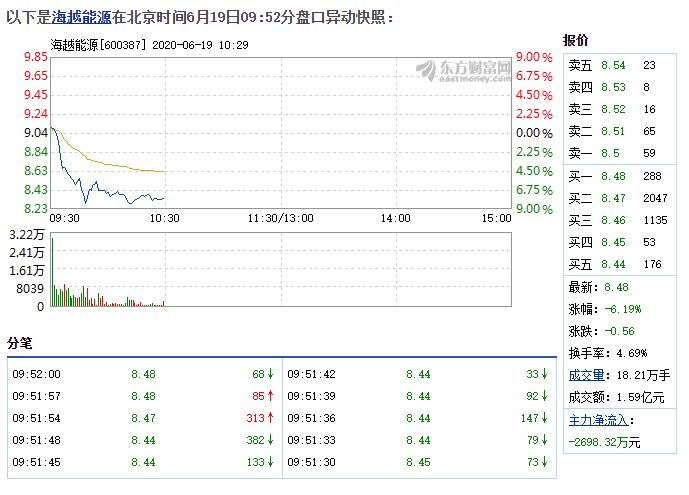Click the 10:30 time axis label
689x495 pixels.
coord(164,218)
